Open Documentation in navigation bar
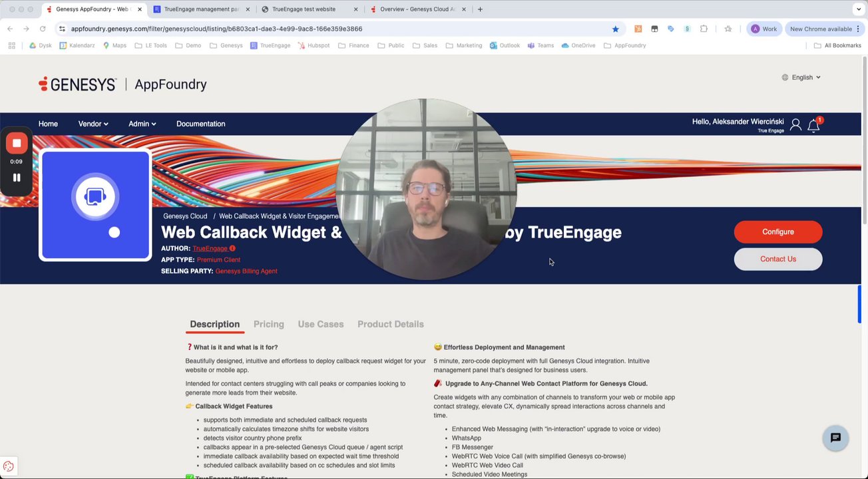This screenshot has width=868, height=479. pyautogui.click(x=200, y=124)
